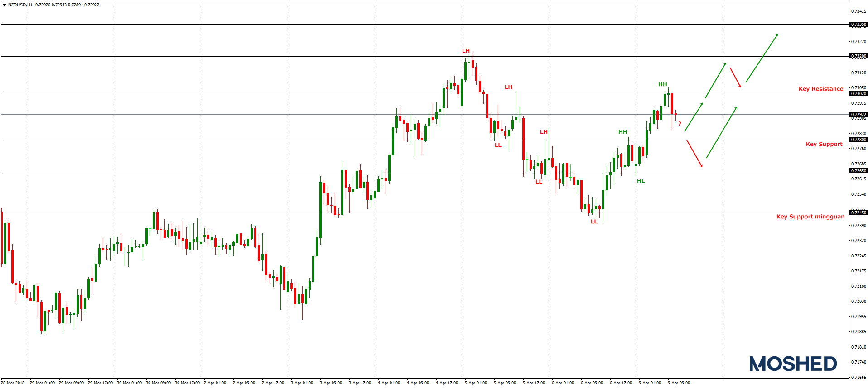
Task: Click the 0.72922 current price tag
Action: tap(858, 115)
